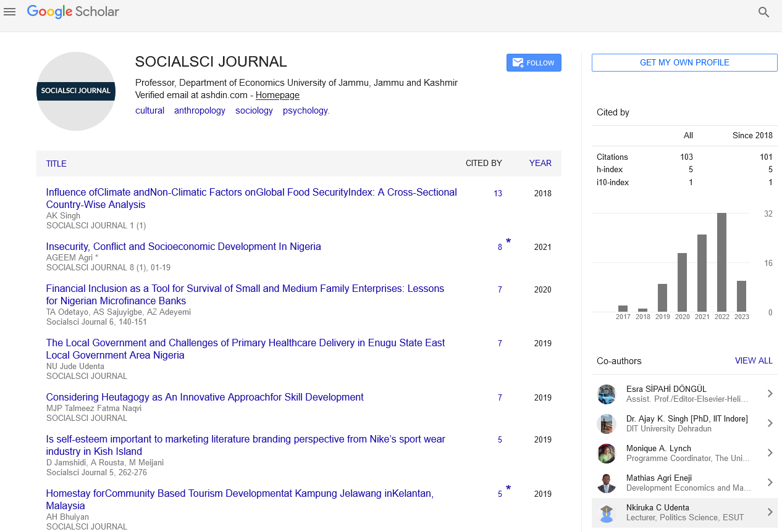Click the 2017 bar in citations chart
Viewport: 782px width, 532px height.
point(623,309)
